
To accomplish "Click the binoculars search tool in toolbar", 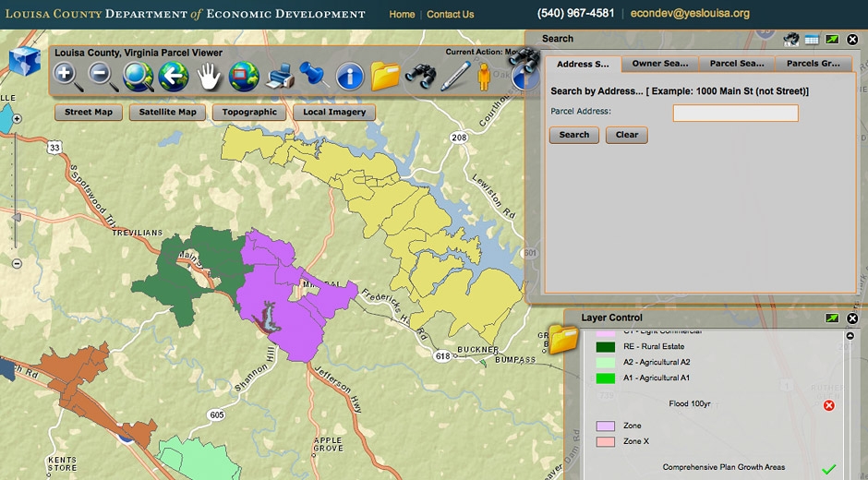I will point(421,77).
